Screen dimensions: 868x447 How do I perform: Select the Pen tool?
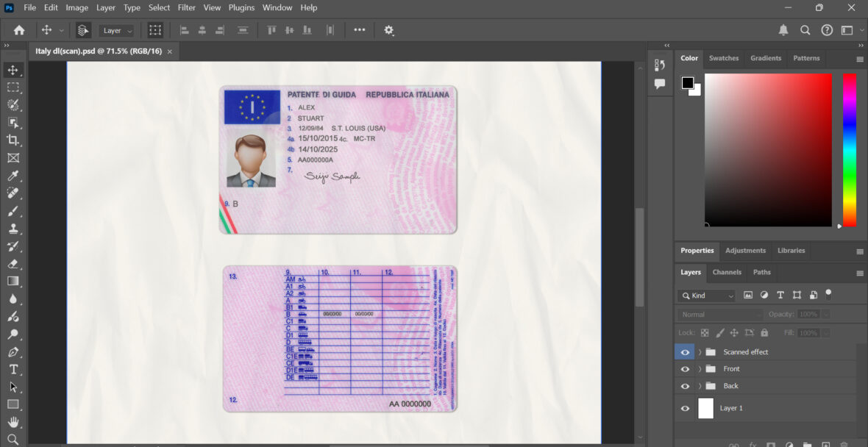point(13,352)
